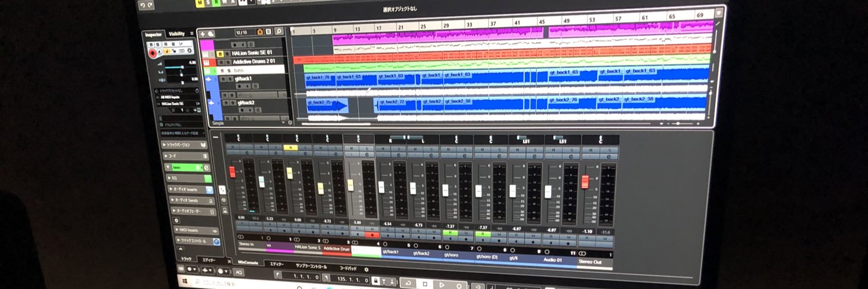Open the inspector setup gear icon
Image resolution: width=868 pixels, height=289 pixels.
(177, 221)
